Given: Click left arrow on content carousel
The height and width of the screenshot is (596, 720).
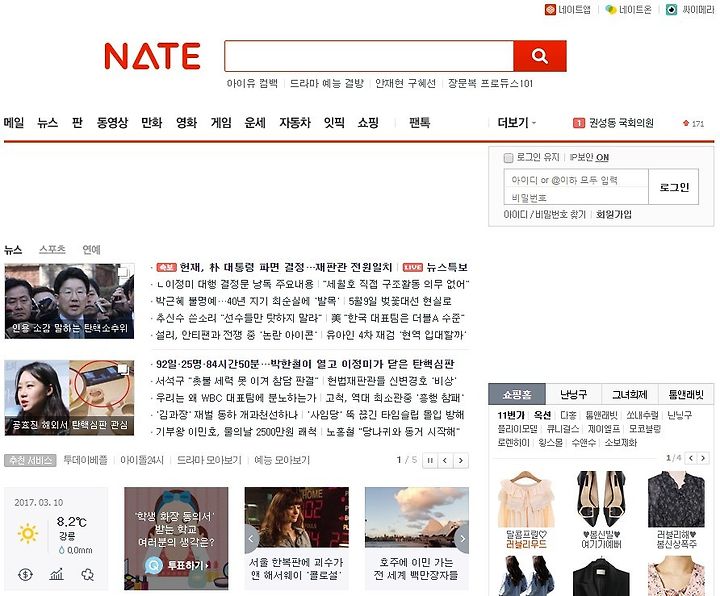Looking at the screenshot, I should coord(251,539).
